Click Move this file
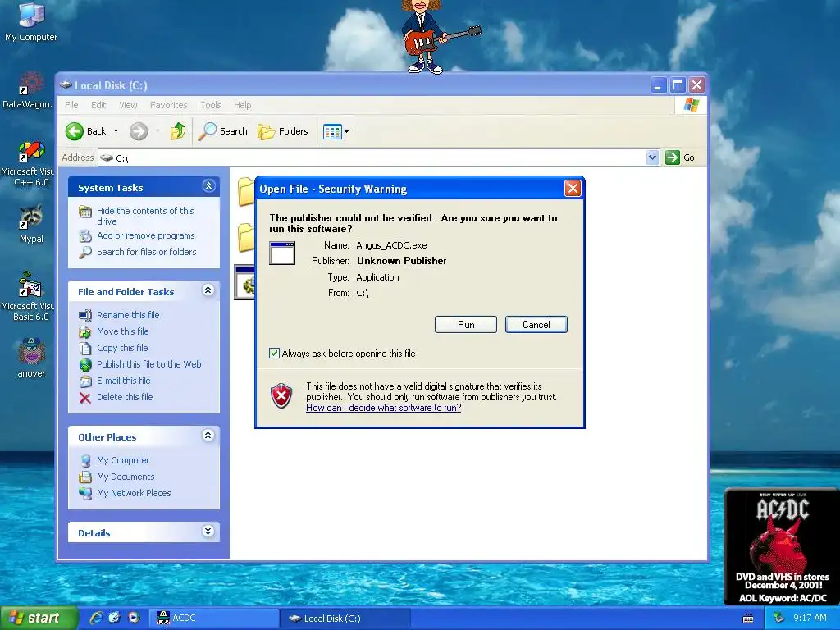This screenshot has width=840, height=630. (123, 331)
